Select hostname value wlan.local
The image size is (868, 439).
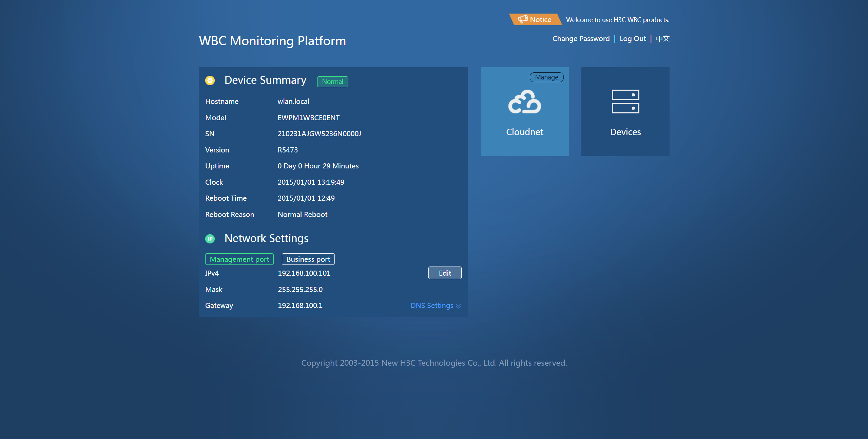pos(293,102)
